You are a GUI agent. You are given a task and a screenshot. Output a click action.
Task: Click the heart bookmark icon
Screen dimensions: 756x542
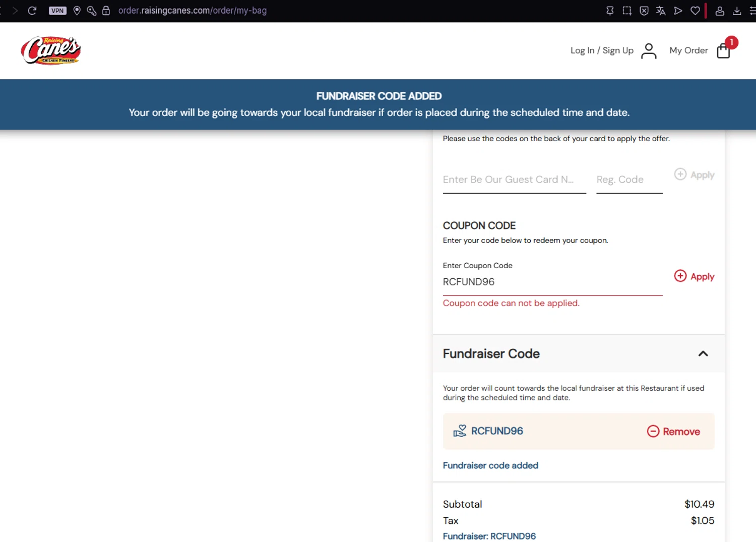[695, 11]
